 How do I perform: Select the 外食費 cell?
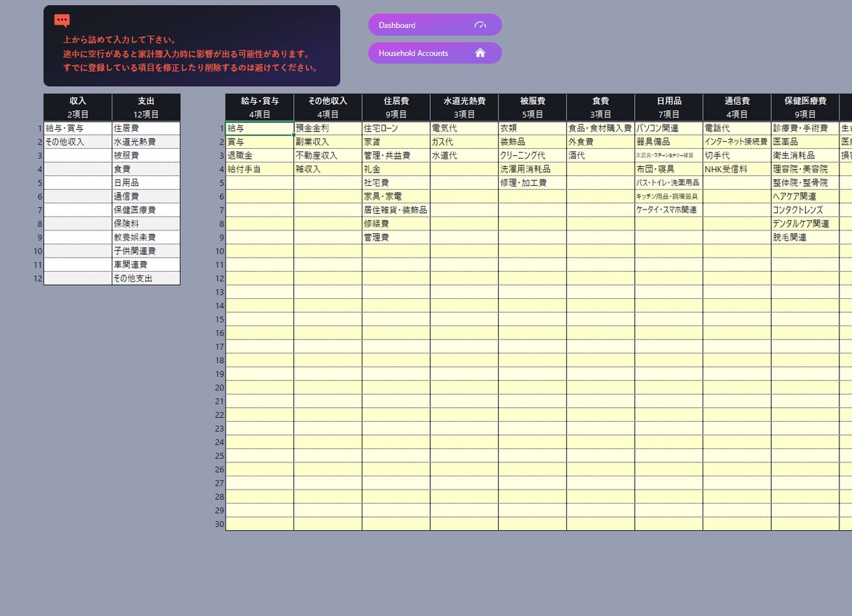601,142
